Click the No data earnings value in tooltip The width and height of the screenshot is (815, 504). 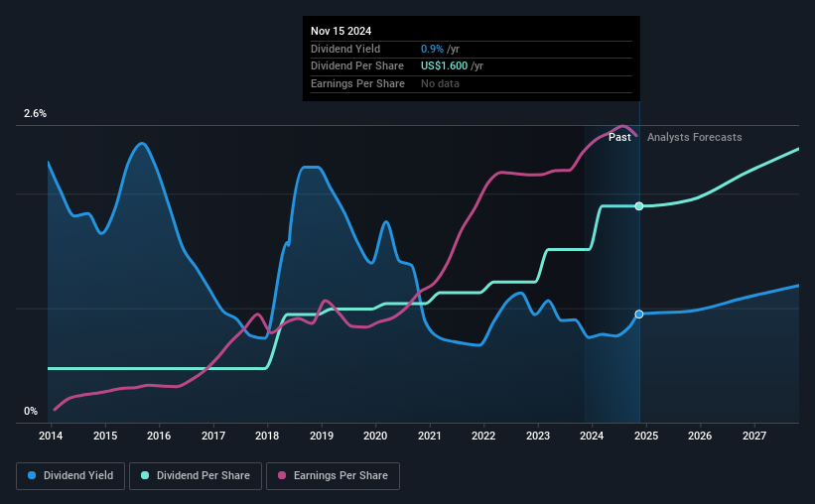[x=440, y=83]
